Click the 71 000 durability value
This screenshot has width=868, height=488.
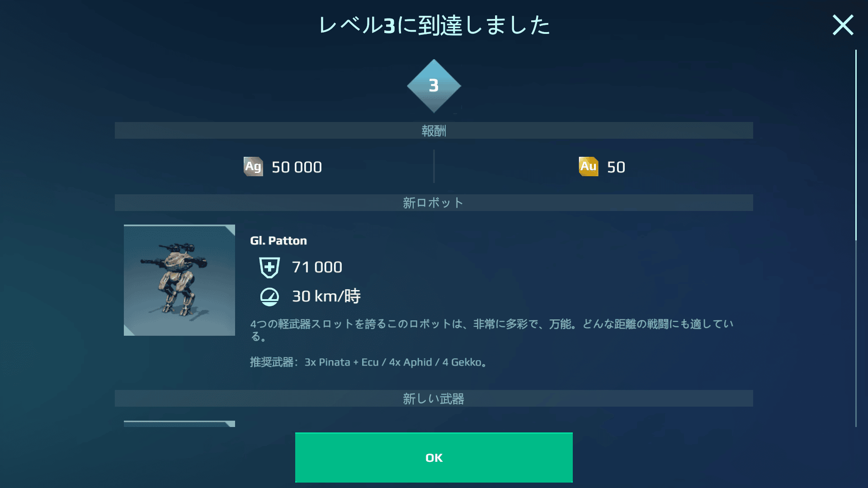[317, 267]
